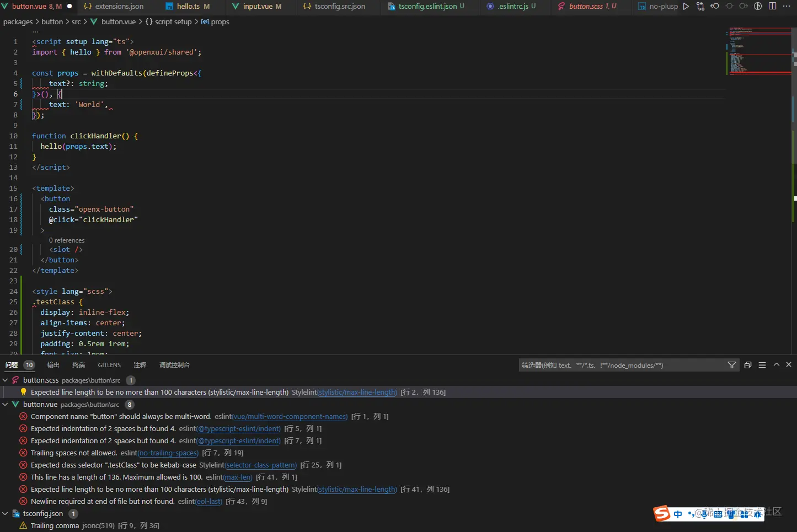Image resolution: width=797 pixels, height=532 pixels.
Task: Open the 注释 (Comments) panel tab
Action: pyautogui.click(x=140, y=365)
